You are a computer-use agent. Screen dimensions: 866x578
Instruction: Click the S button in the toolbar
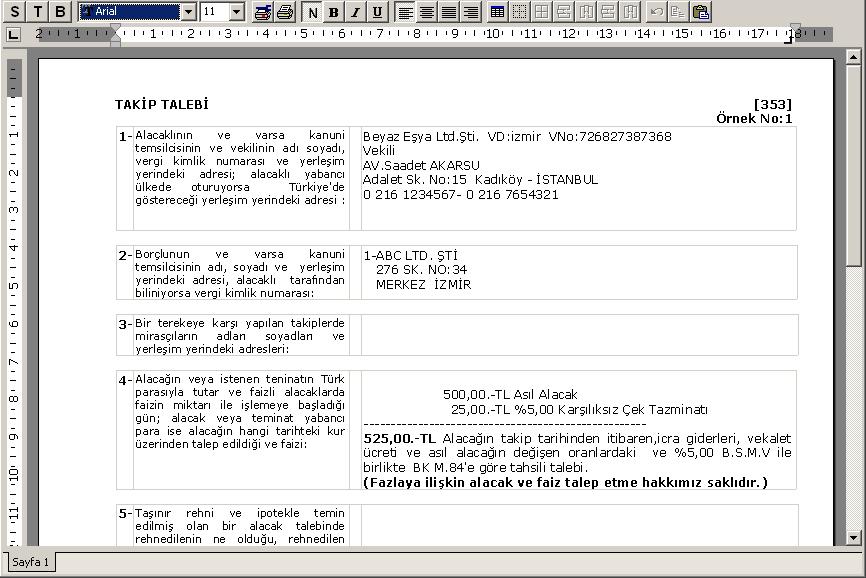pyautogui.click(x=15, y=12)
